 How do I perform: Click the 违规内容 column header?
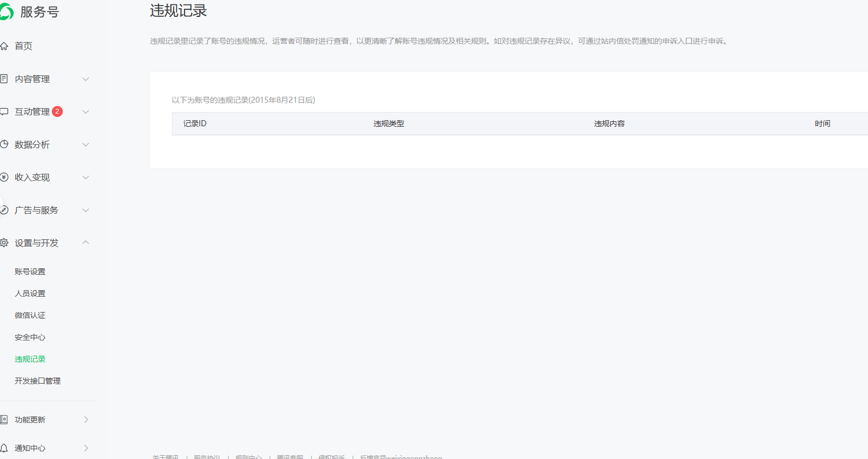click(609, 123)
